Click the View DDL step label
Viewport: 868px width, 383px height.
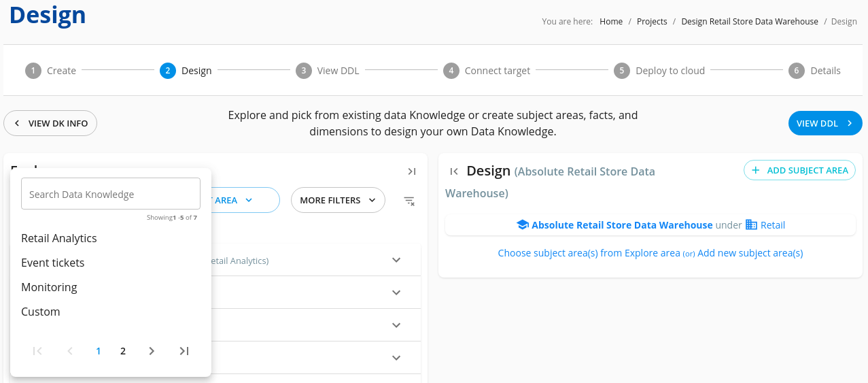(x=338, y=71)
